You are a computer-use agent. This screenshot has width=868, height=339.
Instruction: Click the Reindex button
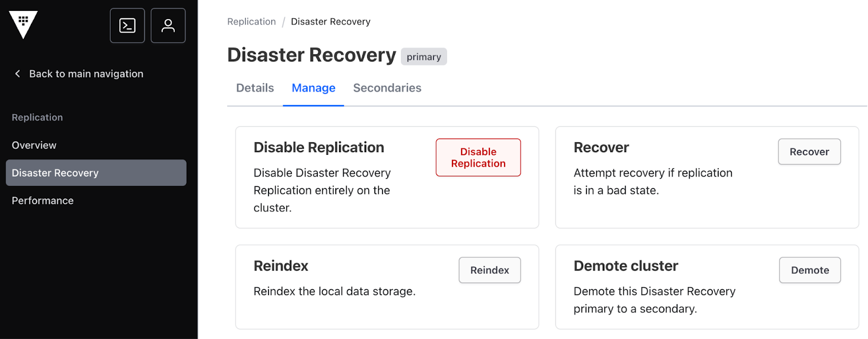[x=489, y=270]
